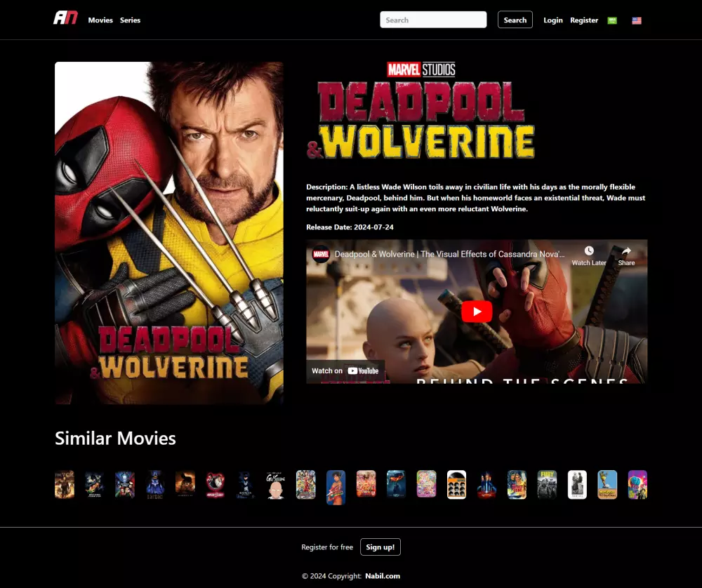Open the Fury poster thumbnail
Viewport: 702px width, 588px height.
pyautogui.click(x=547, y=485)
